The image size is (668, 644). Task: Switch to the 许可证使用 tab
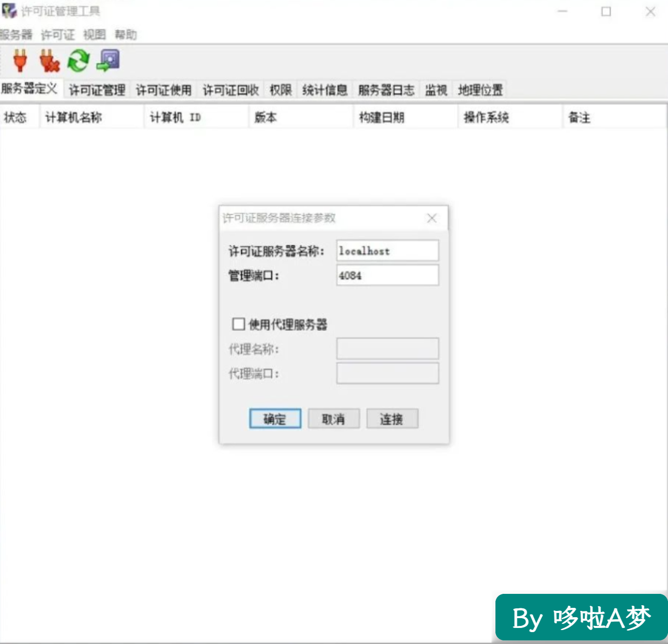[164, 90]
